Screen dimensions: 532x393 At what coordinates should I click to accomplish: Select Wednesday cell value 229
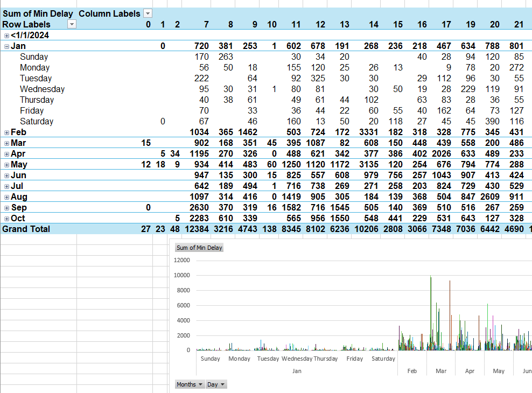pyautogui.click(x=468, y=89)
